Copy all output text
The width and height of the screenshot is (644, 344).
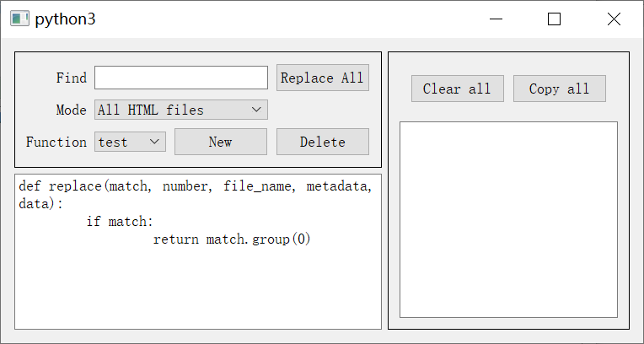pyautogui.click(x=559, y=89)
